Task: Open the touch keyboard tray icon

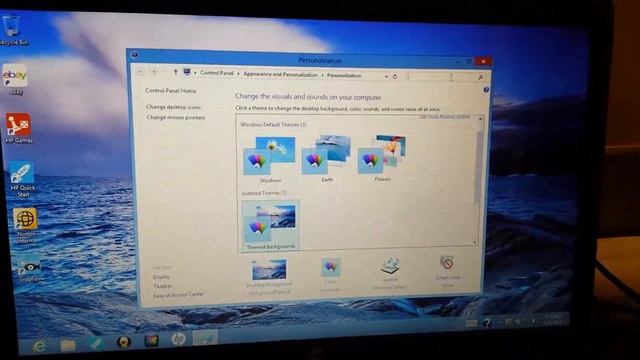Action: pos(471,323)
